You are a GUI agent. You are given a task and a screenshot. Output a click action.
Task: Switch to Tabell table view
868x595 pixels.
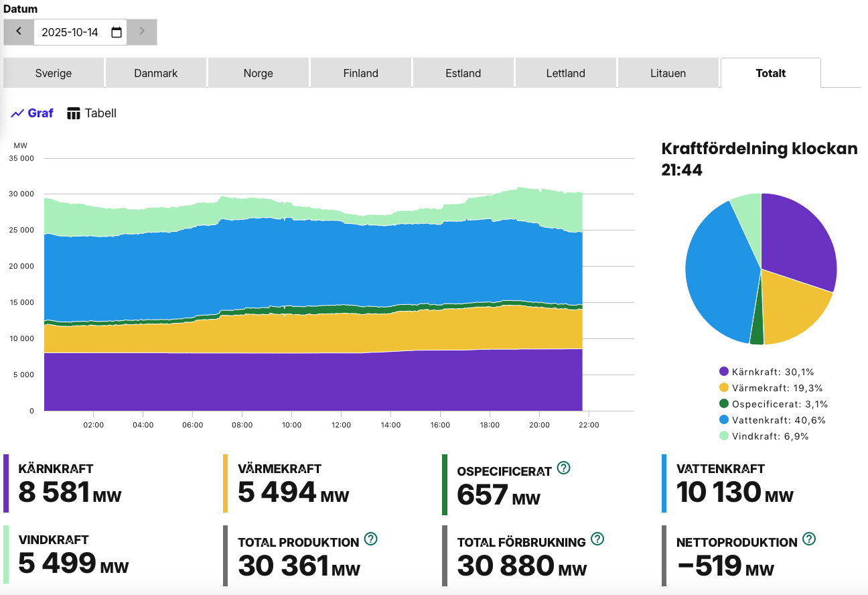pos(92,113)
